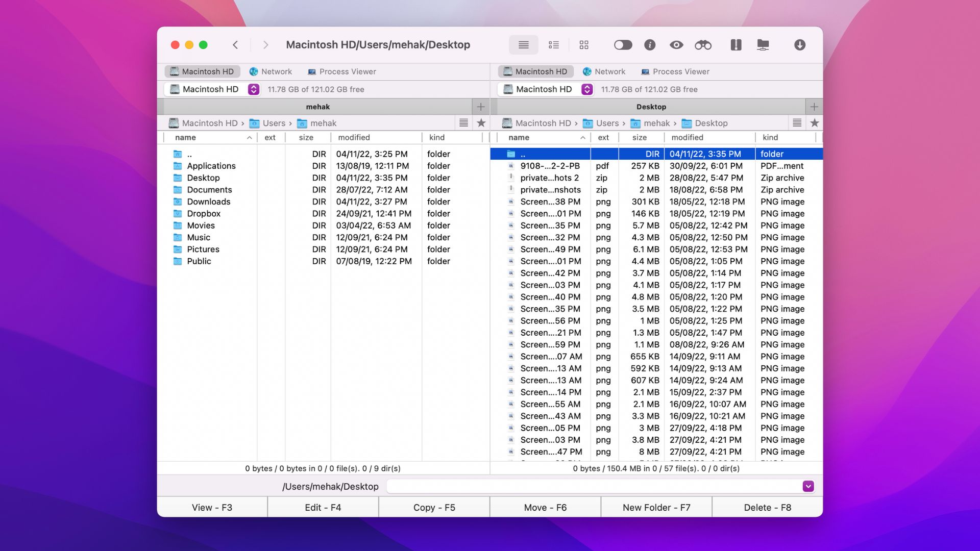Click the list view icon in left panel
This screenshot has width=980, height=551.
click(x=463, y=123)
